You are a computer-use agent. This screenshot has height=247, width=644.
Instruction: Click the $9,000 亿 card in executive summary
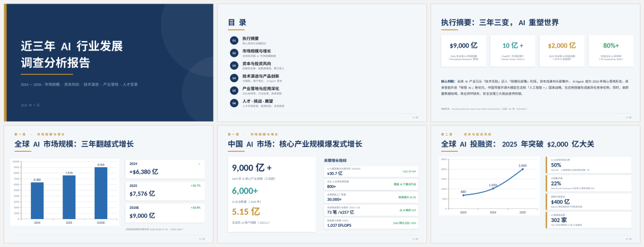click(x=463, y=51)
